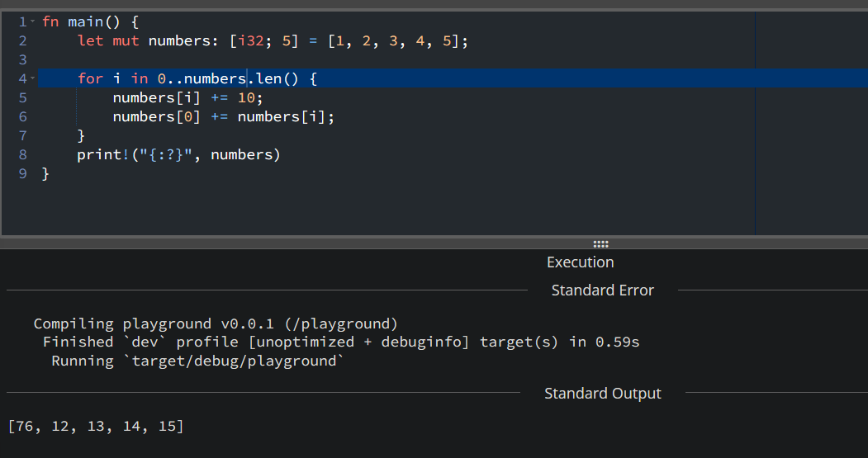Click line number 6 in the gutter
Viewport: 868px width, 458px height.
tap(22, 116)
